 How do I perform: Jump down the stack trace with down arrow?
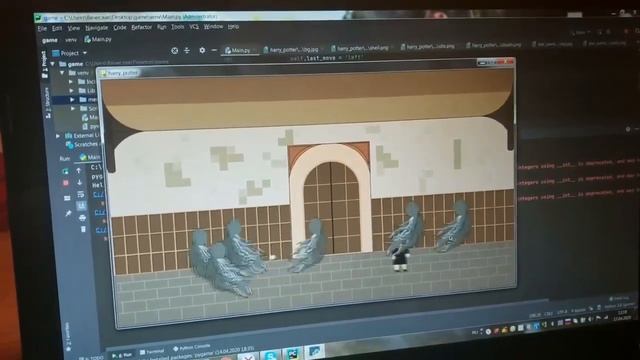coord(80,182)
